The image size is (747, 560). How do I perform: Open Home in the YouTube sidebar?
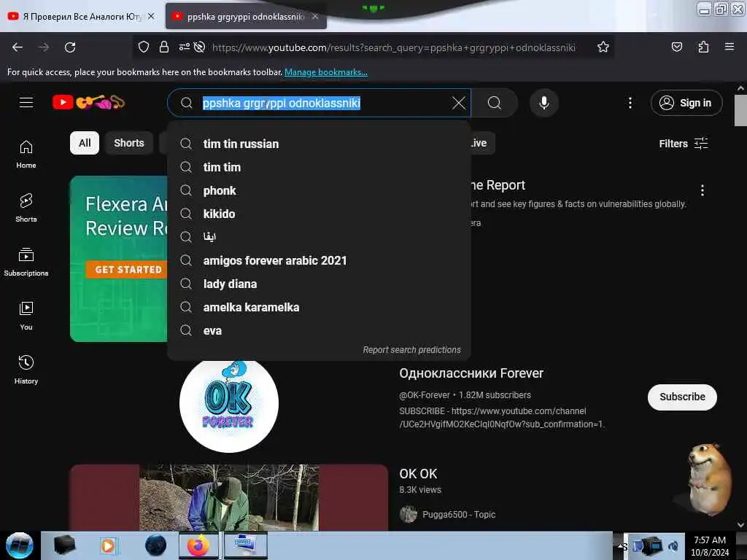[26, 155]
